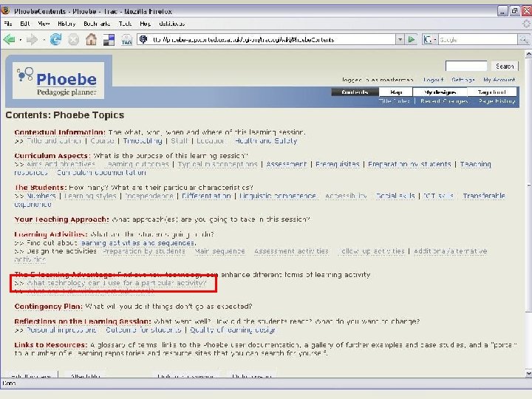Go to the Home page icon

91,40
